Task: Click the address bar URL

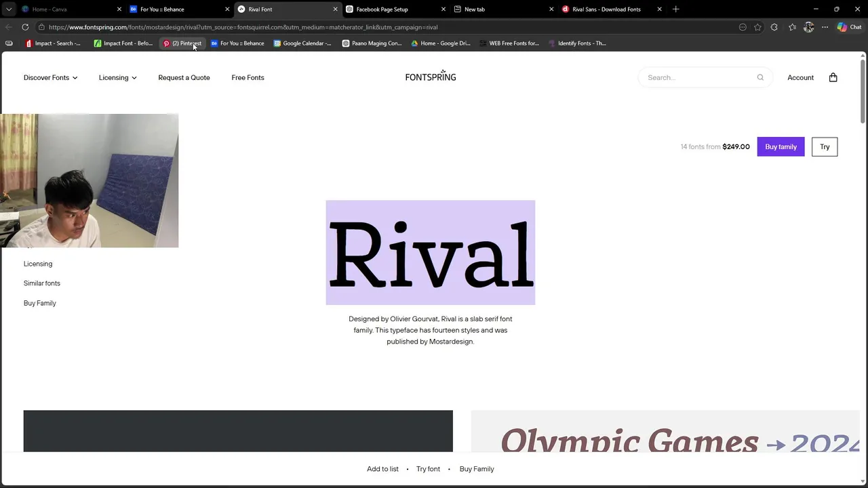Action: tap(243, 27)
